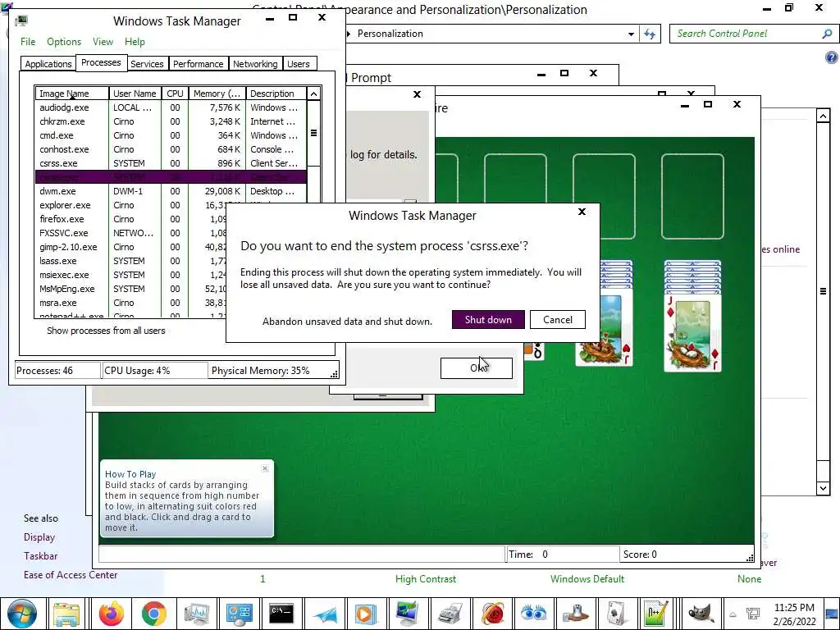This screenshot has width=840, height=630.
Task: Select the dwm.exe process row
Action: (x=171, y=191)
